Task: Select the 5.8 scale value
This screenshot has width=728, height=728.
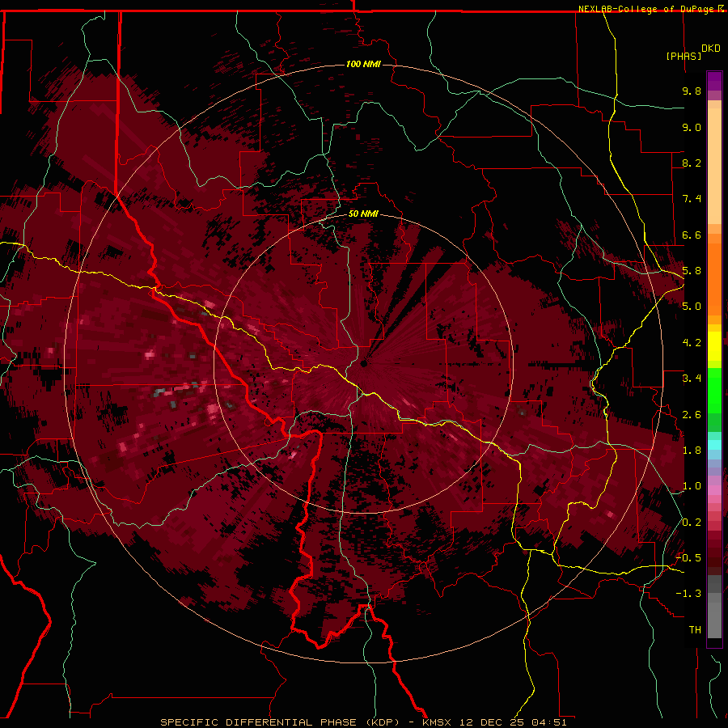Action: (692, 271)
